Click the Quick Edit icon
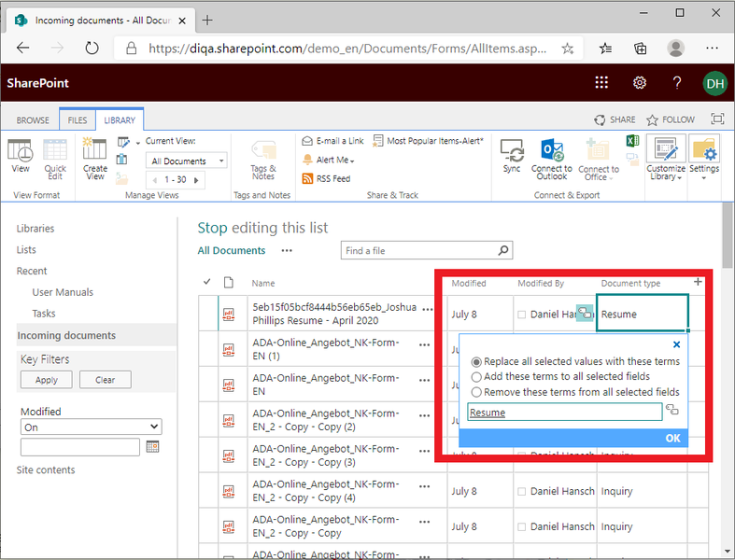This screenshot has height=560, width=735. coord(55,149)
